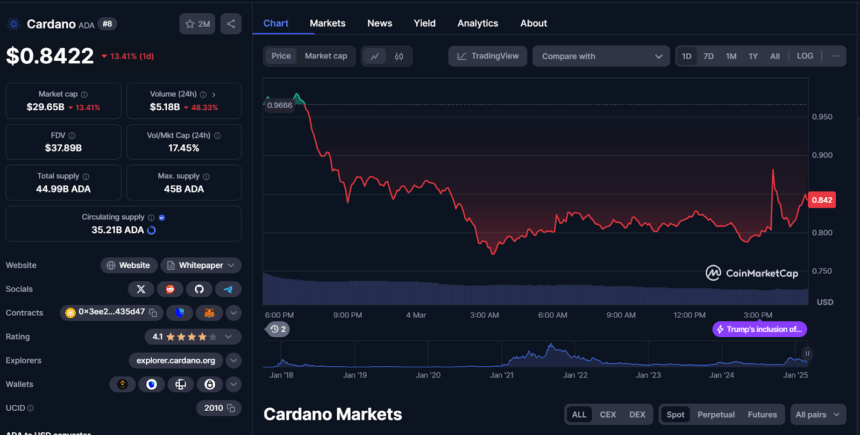This screenshot has height=435, width=860.
Task: Switch chart to candlestick view icon
Action: 399,56
